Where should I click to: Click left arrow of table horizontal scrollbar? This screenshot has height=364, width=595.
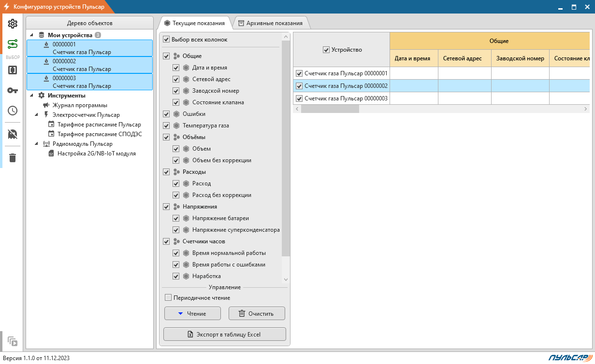coord(297,109)
